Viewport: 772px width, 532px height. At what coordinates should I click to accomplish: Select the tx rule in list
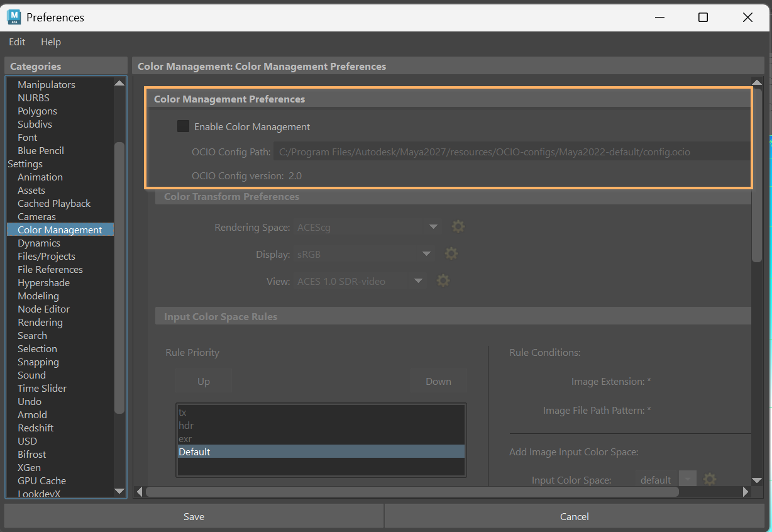[321, 413]
